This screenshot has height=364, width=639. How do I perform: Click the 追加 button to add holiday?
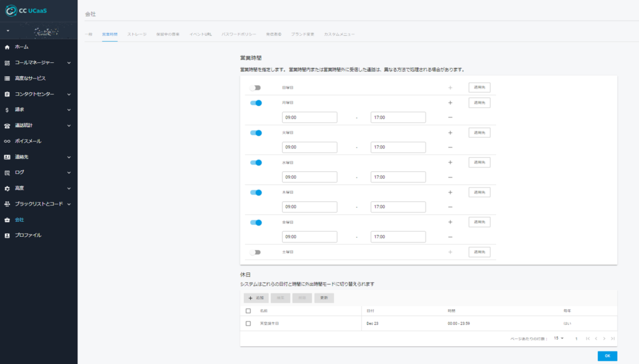[256, 298]
